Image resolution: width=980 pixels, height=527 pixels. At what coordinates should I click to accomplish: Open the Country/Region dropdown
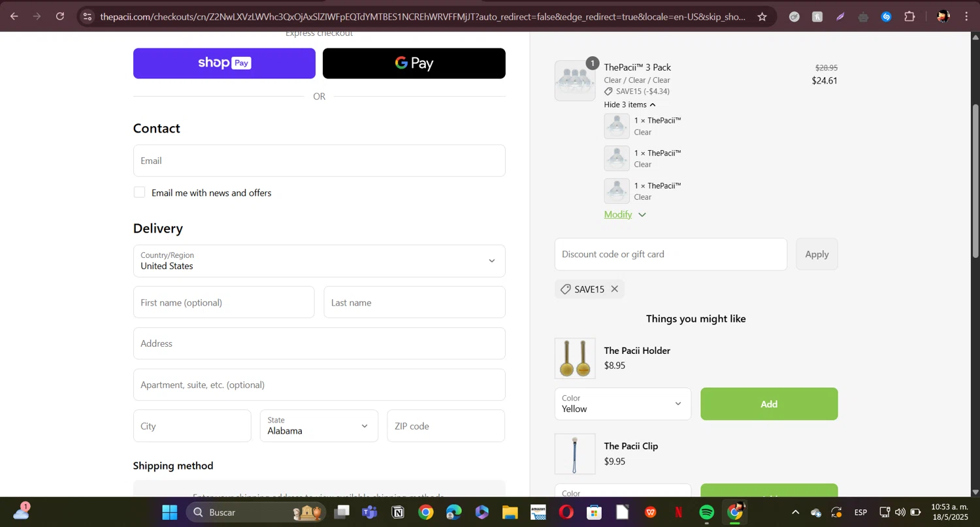pos(319,261)
